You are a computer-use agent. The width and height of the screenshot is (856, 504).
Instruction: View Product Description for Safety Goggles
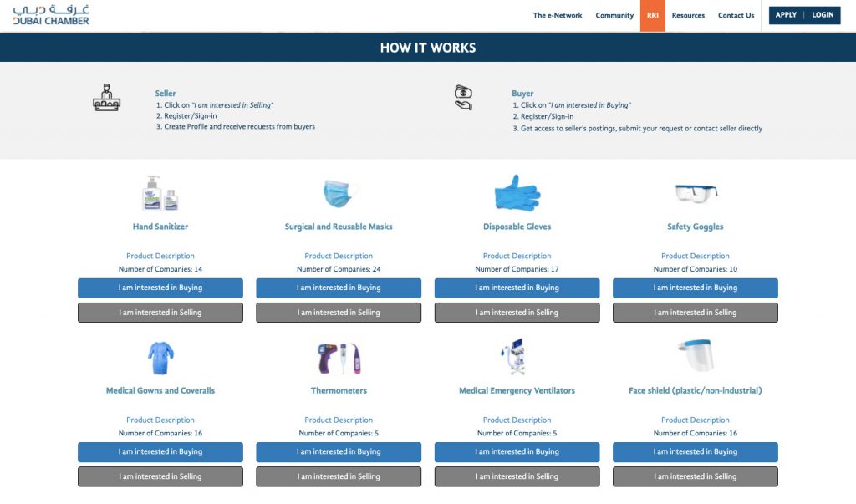click(x=695, y=256)
